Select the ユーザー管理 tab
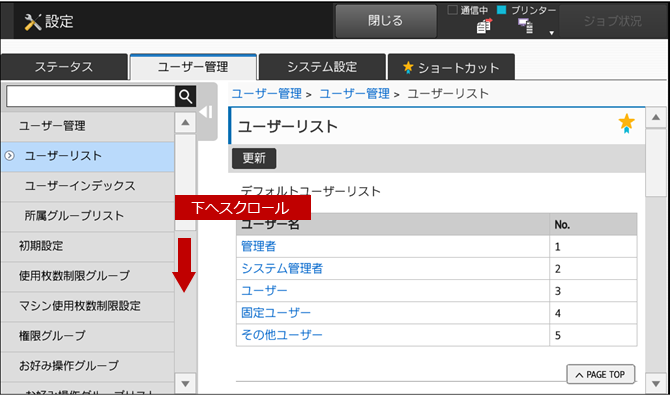Viewport: 670px width, 396px height. tap(193, 67)
